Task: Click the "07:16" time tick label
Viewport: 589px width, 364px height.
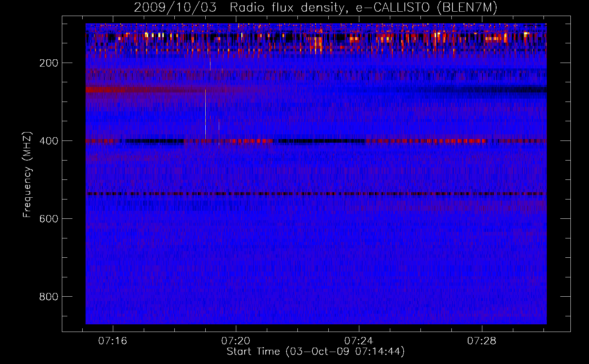Action: (113, 341)
